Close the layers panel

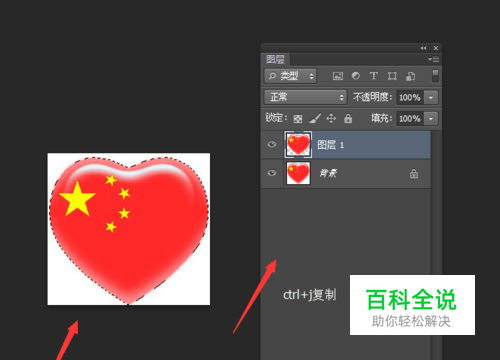coord(435,48)
